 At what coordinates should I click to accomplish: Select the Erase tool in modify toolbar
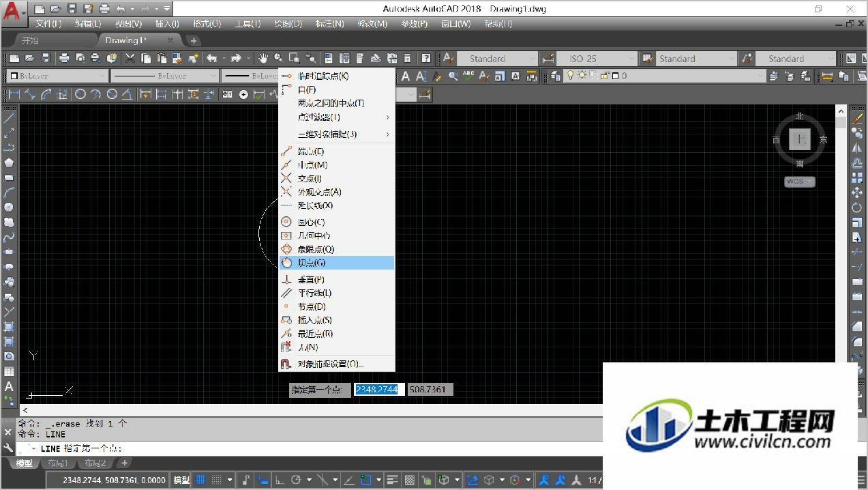[x=857, y=118]
